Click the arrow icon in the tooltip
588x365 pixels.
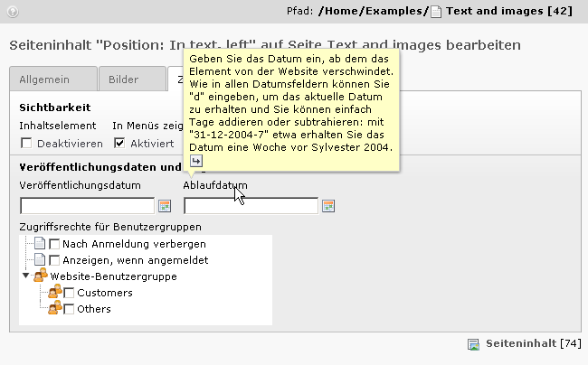pyautogui.click(x=196, y=161)
